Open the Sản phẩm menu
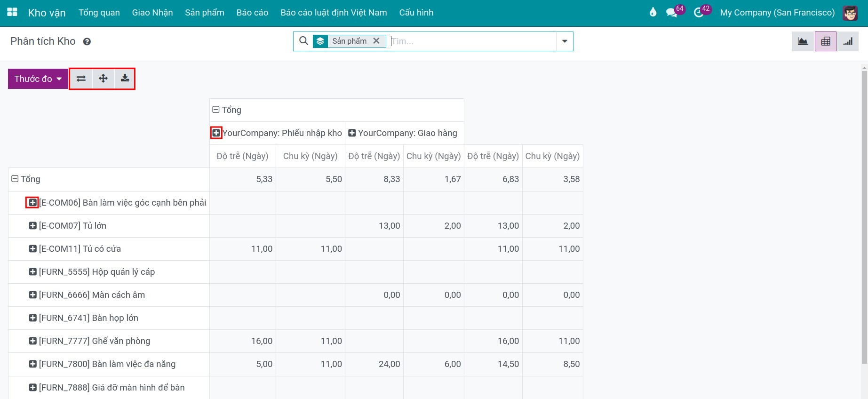This screenshot has width=868, height=399. pos(205,13)
